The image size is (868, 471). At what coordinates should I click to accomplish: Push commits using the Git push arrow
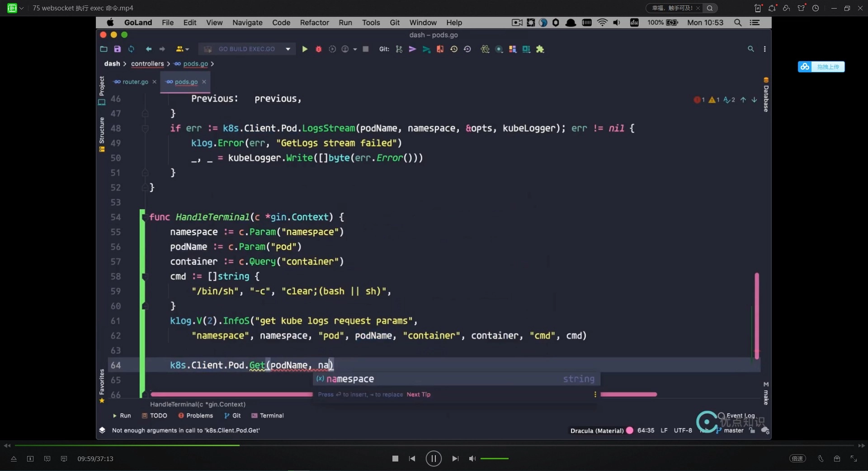point(412,49)
